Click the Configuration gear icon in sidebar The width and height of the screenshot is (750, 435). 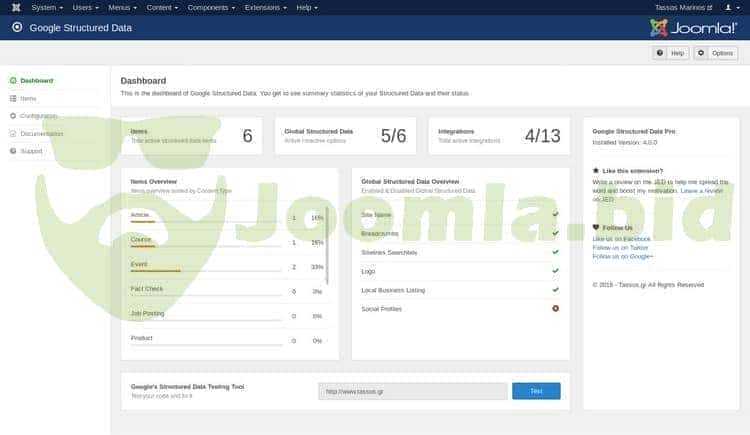[13, 116]
